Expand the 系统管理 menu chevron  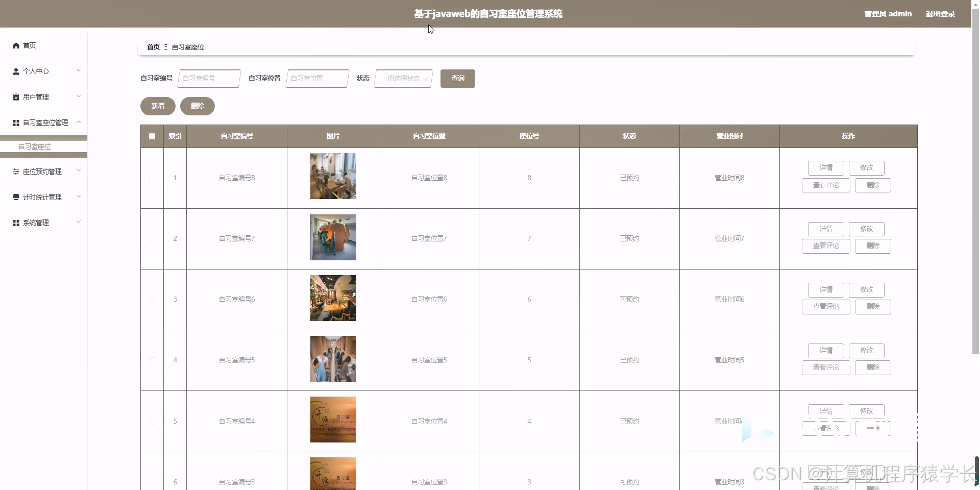tap(79, 222)
